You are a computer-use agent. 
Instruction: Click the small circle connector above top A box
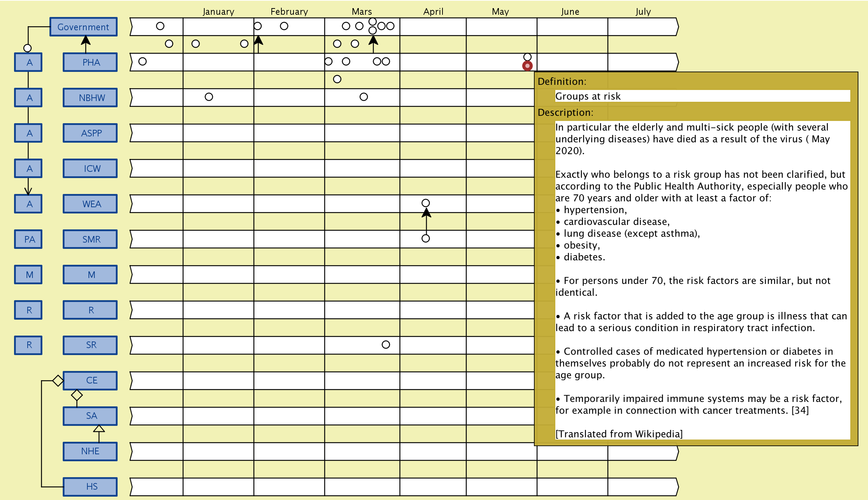coord(27,48)
